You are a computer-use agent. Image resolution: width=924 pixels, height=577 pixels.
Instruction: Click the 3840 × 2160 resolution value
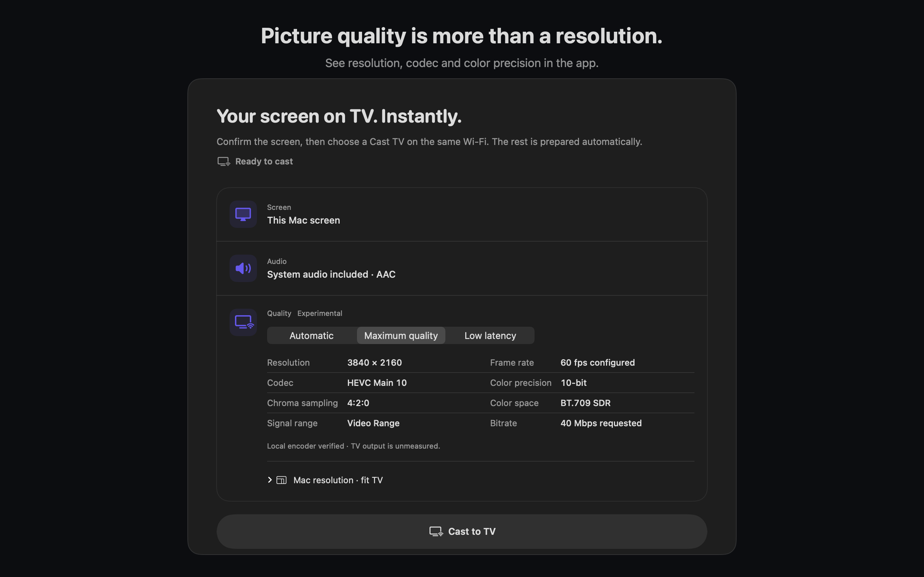coord(375,362)
